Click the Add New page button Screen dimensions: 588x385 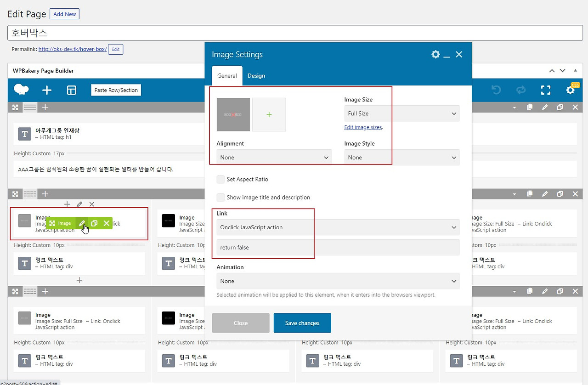point(64,14)
